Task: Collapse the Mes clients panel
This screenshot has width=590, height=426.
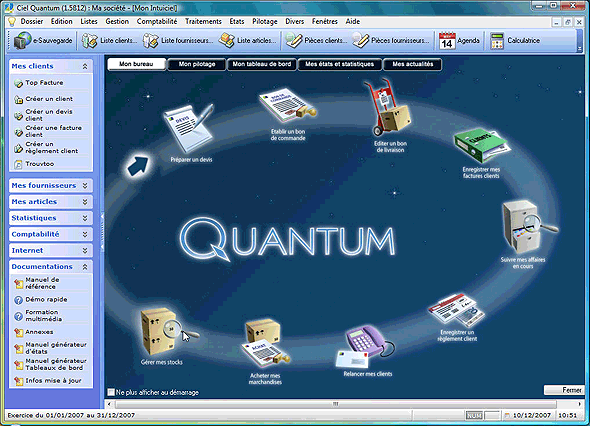Action: click(x=85, y=66)
